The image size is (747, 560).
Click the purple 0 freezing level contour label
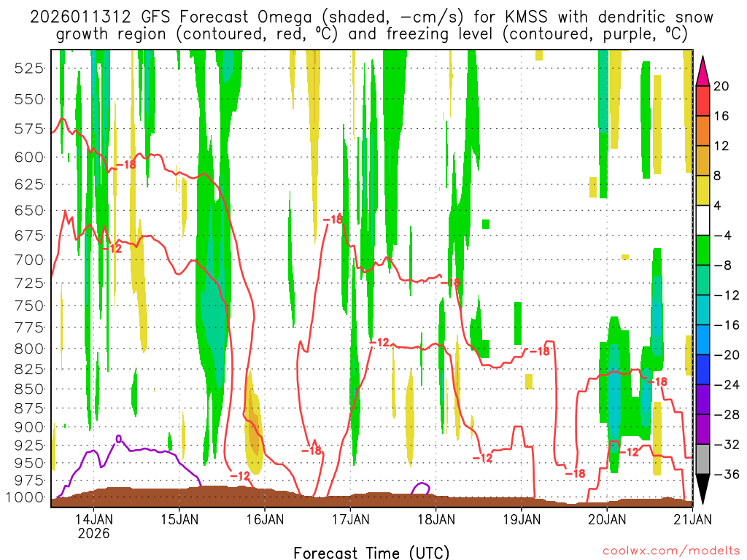(119, 439)
